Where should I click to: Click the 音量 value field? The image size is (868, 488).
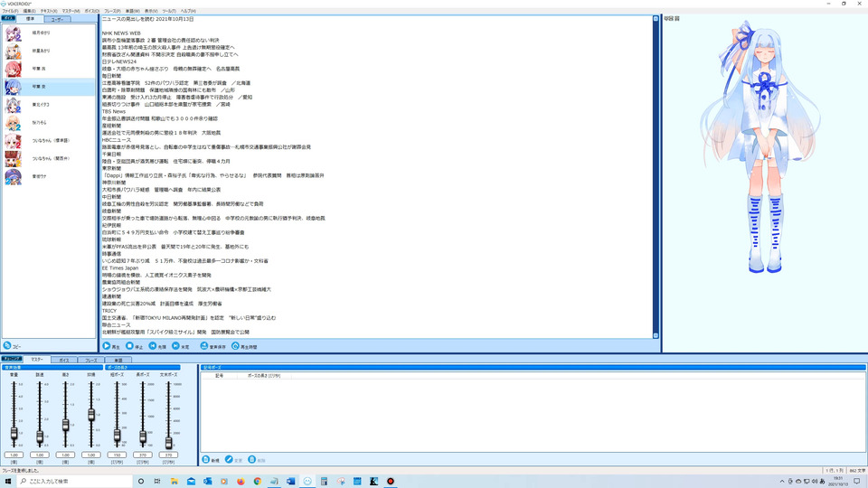point(14,455)
